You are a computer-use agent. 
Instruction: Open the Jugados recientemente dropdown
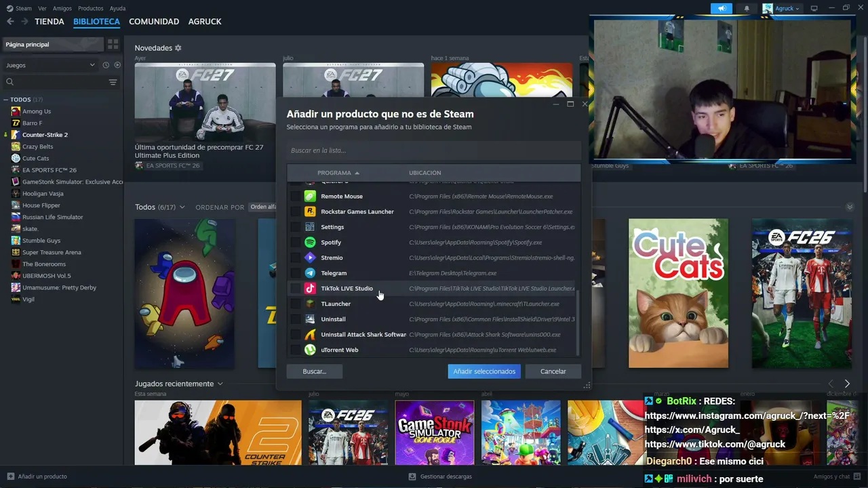(220, 384)
